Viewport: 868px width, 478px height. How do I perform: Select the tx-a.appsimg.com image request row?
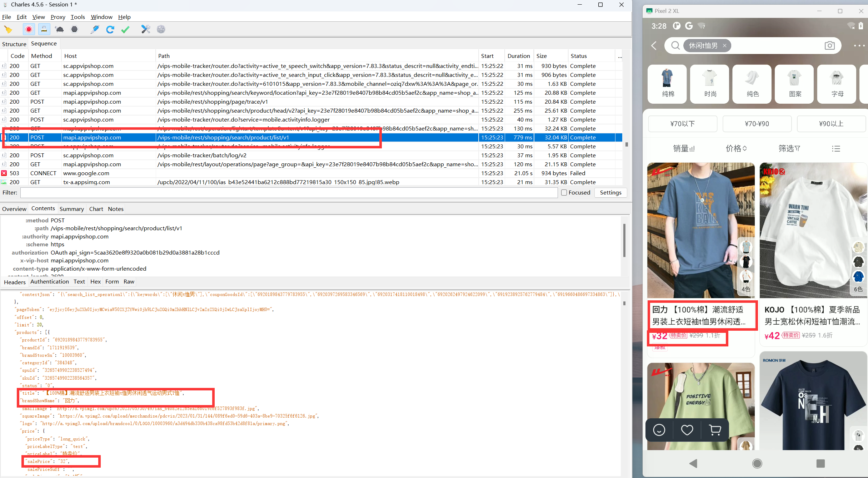311,182
